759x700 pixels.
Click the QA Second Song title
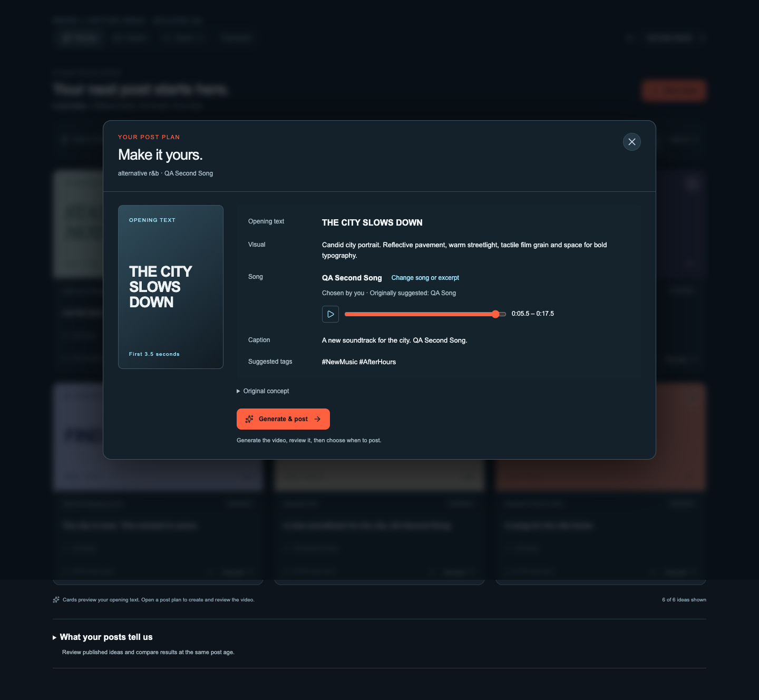(352, 278)
